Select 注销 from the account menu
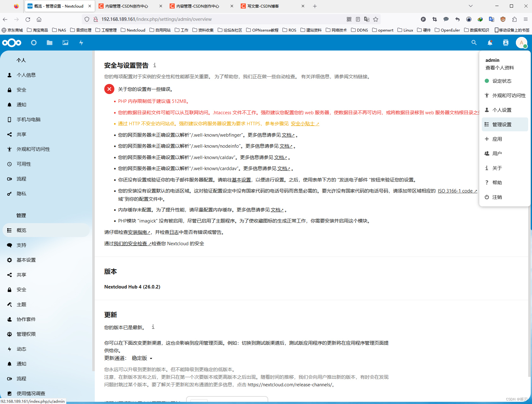 pos(497,197)
